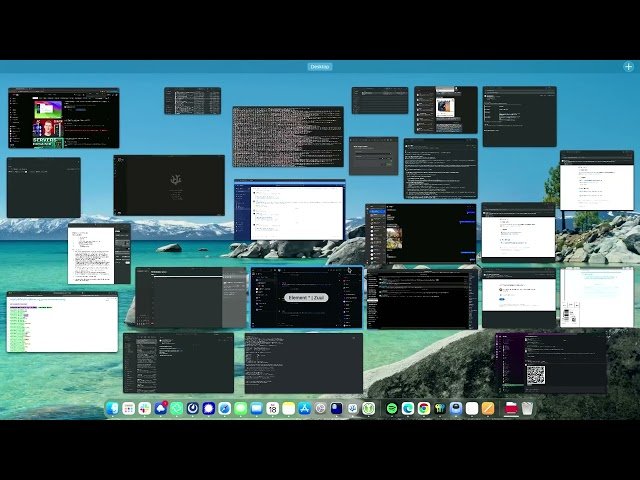640x480 pixels.
Task: Launch Slack from the Dock
Action: click(x=145, y=408)
